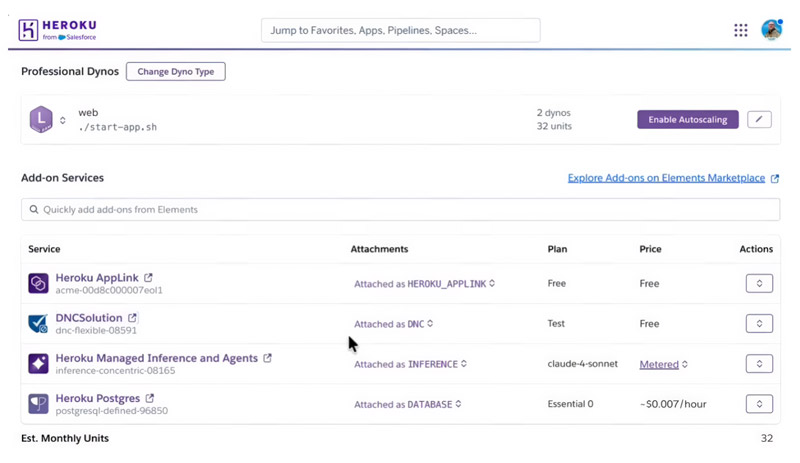The image size is (800, 463).
Task: Open the DNCSolution add-on link
Action: pos(89,318)
